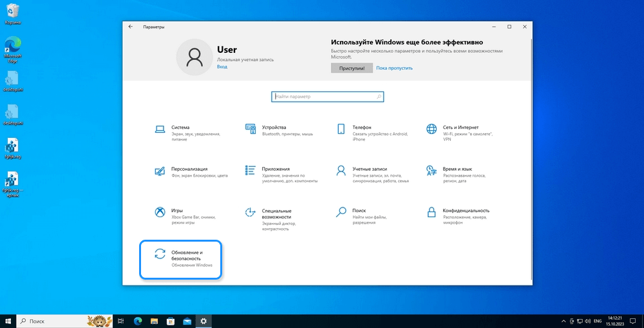Click the Пока пропустить link
The width and height of the screenshot is (644, 328).
[x=394, y=68]
